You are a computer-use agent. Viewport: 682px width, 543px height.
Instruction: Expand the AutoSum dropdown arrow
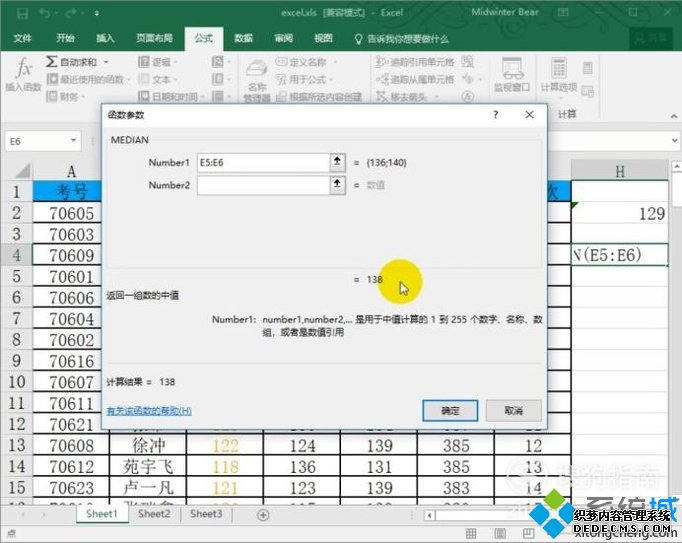coord(106,62)
